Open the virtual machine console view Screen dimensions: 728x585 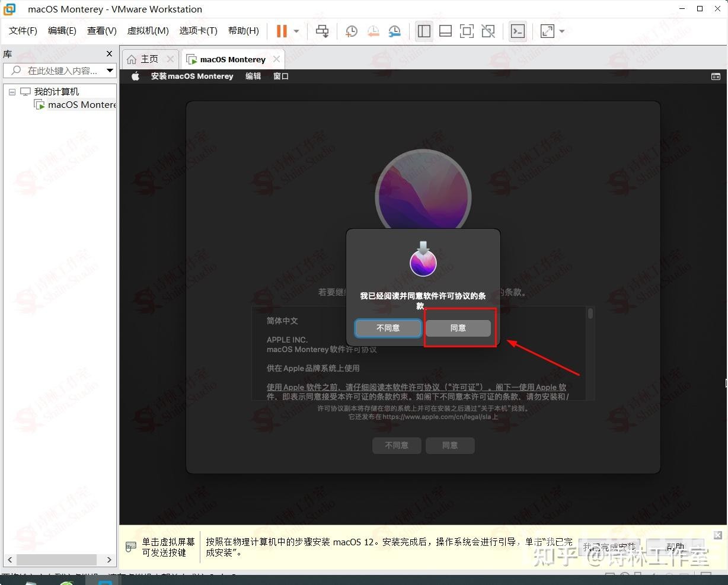[516, 30]
